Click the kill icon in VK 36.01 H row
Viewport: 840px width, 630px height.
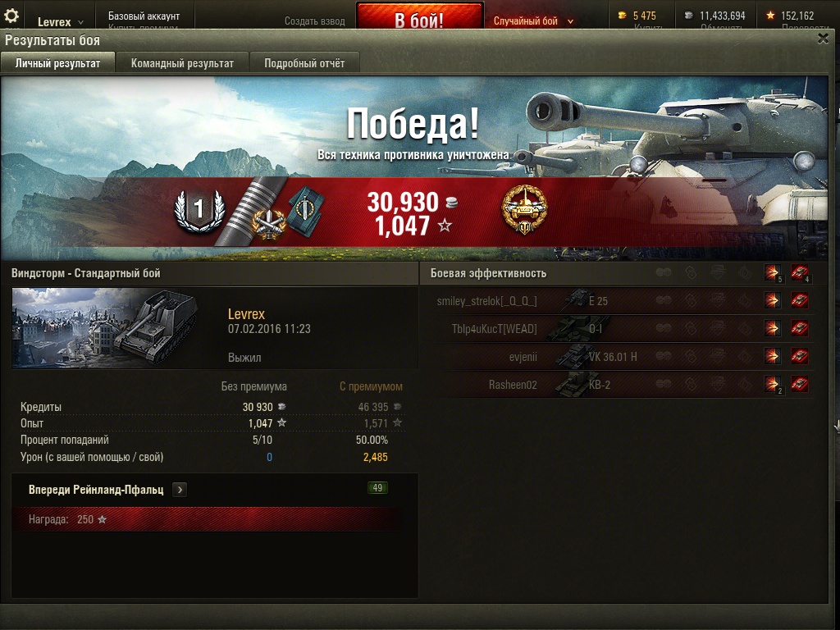[x=799, y=356]
